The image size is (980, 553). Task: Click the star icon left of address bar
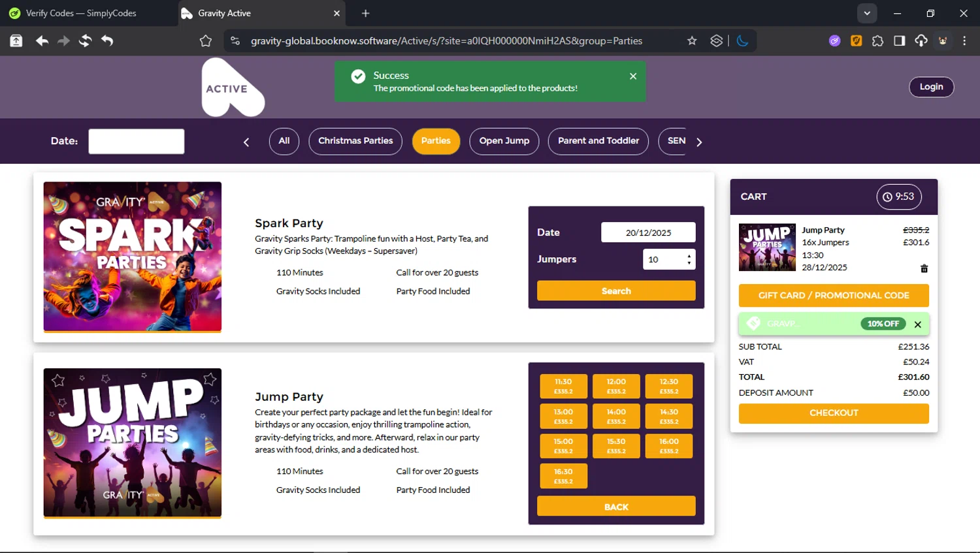point(206,40)
